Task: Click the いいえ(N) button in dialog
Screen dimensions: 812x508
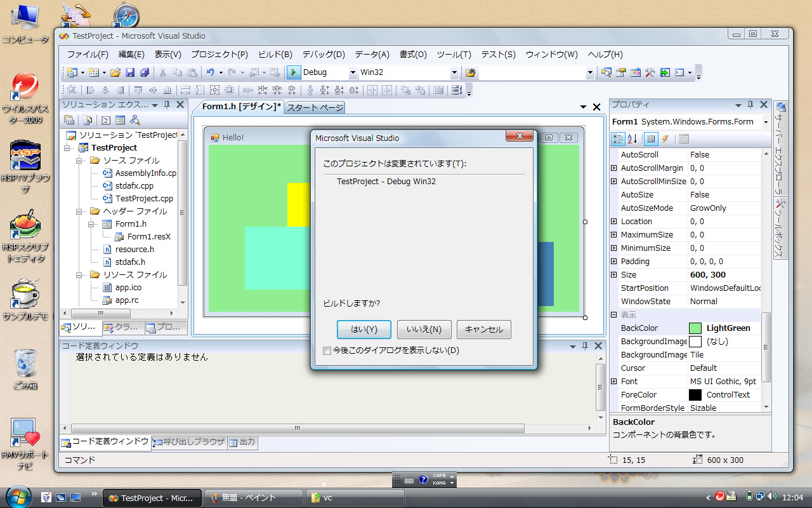Action: point(424,330)
